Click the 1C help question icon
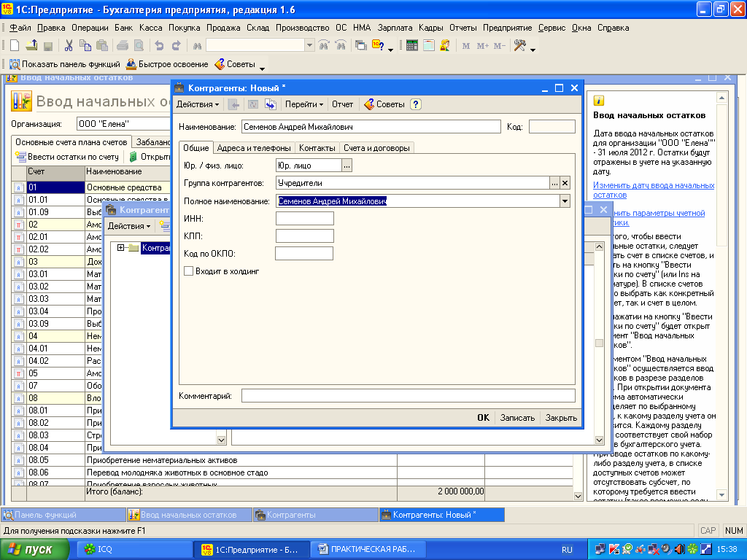The image size is (747, 560). point(378,46)
